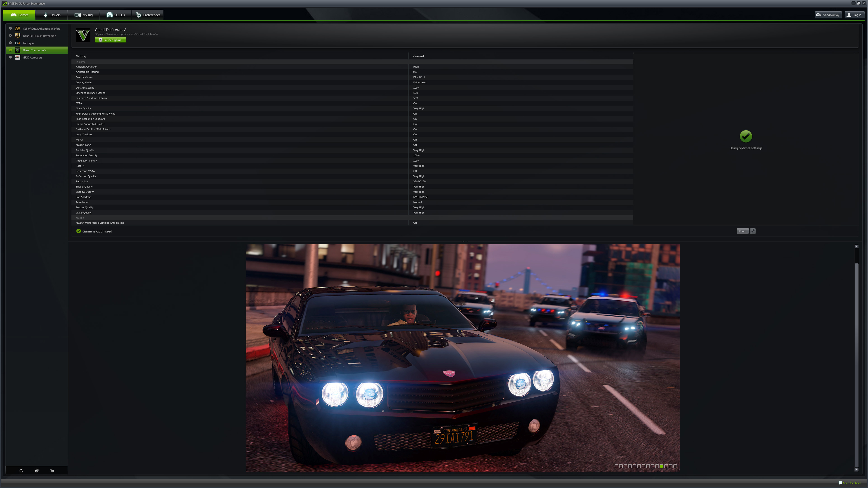868x488 pixels.
Task: Click GTA V's optimized checkmark status icon
Action: click(10, 50)
